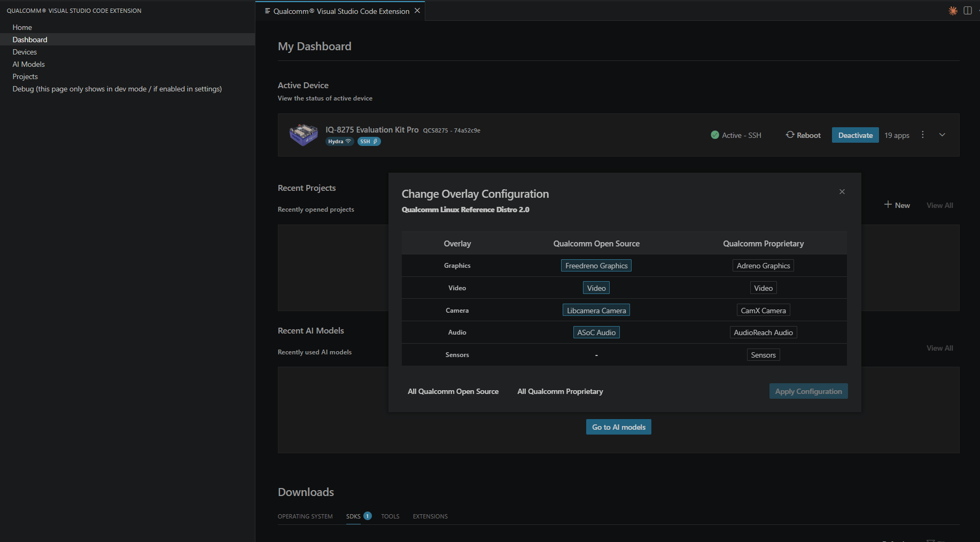Open AI Models in sidebar
980x542 pixels.
(127, 64)
